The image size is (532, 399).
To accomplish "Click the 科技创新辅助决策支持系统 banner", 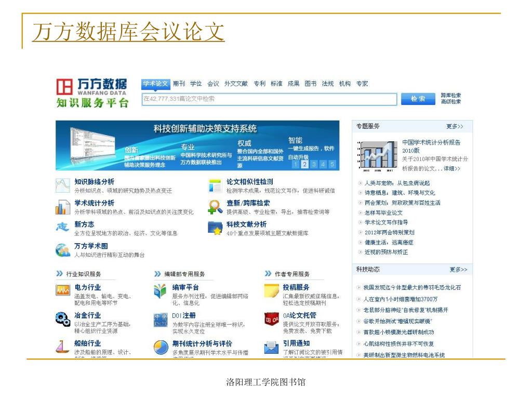I will (197, 145).
